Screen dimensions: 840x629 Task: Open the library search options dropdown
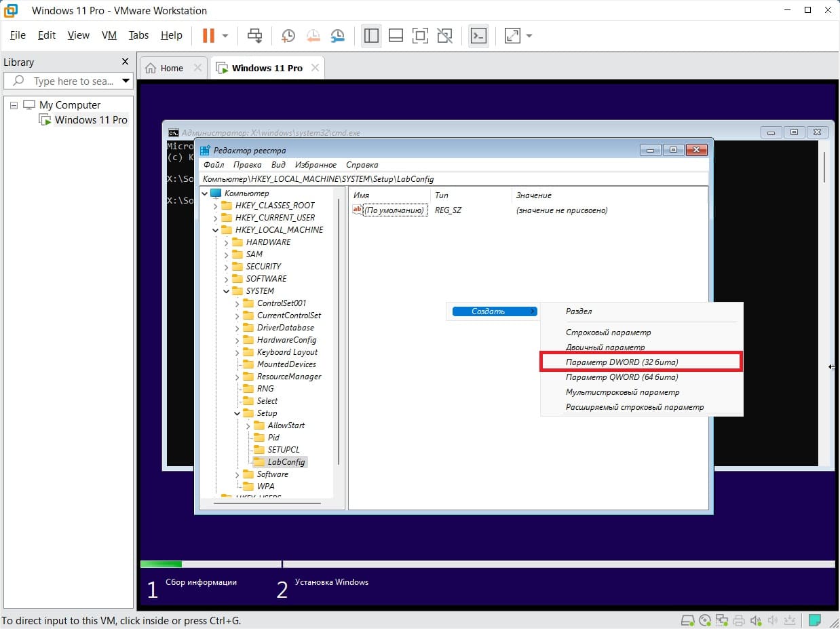pyautogui.click(x=126, y=81)
